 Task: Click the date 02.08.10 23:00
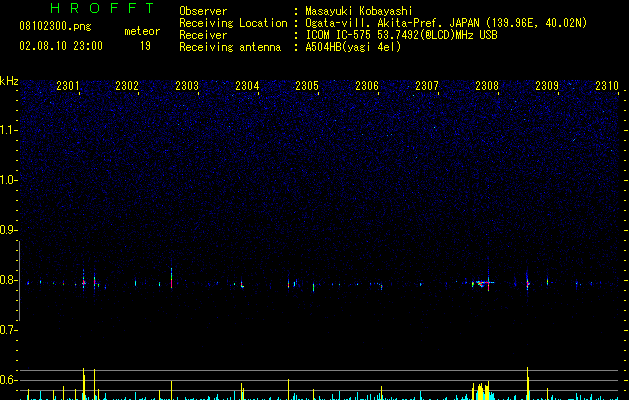61,46
